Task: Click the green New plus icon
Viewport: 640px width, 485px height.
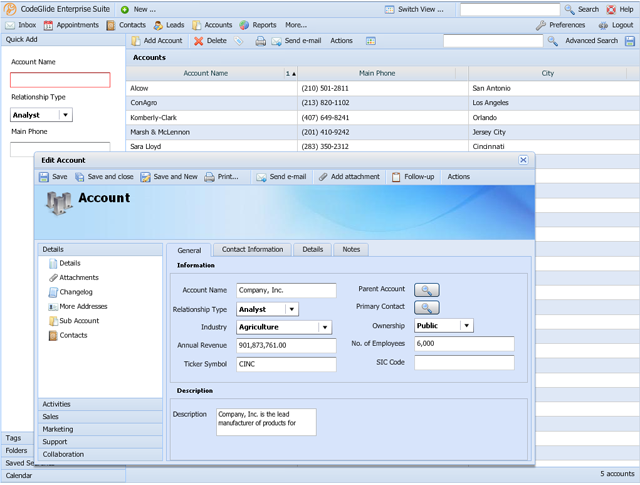Action: [125, 9]
